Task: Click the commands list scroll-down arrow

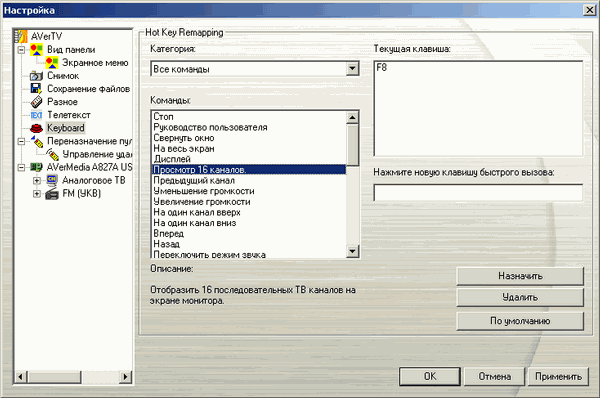Action: point(352,251)
